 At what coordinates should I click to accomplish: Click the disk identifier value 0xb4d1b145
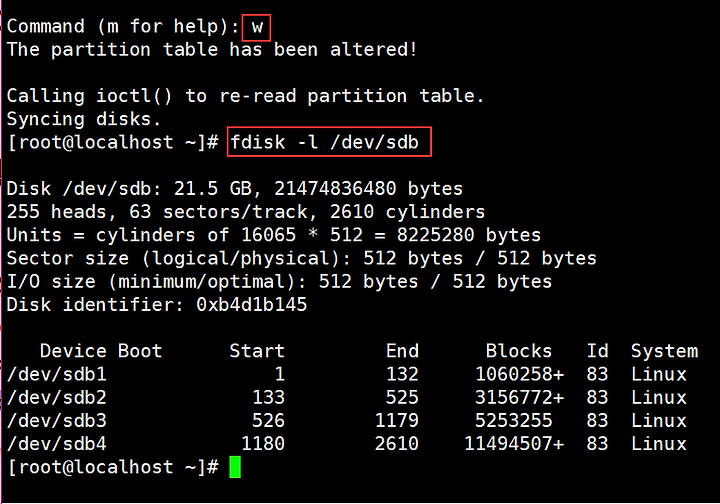(252, 304)
